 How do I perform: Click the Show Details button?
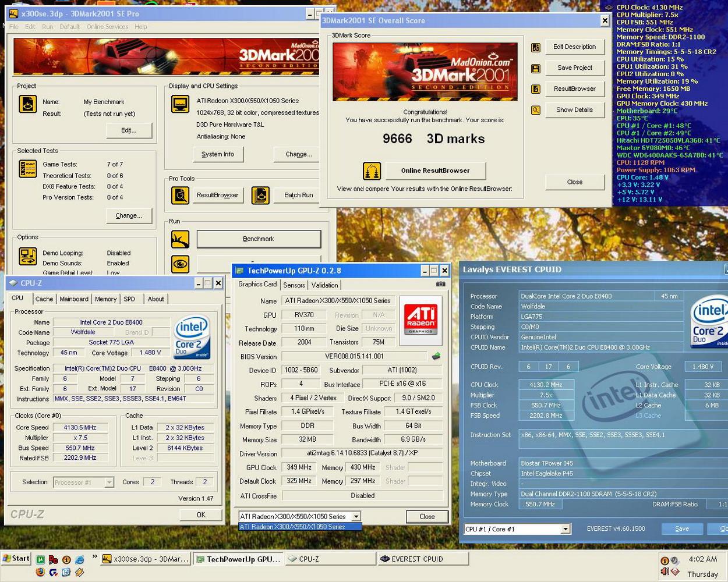pyautogui.click(x=574, y=110)
